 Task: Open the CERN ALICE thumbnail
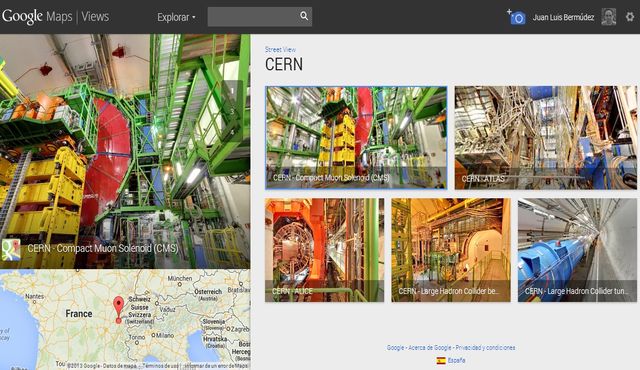point(324,250)
